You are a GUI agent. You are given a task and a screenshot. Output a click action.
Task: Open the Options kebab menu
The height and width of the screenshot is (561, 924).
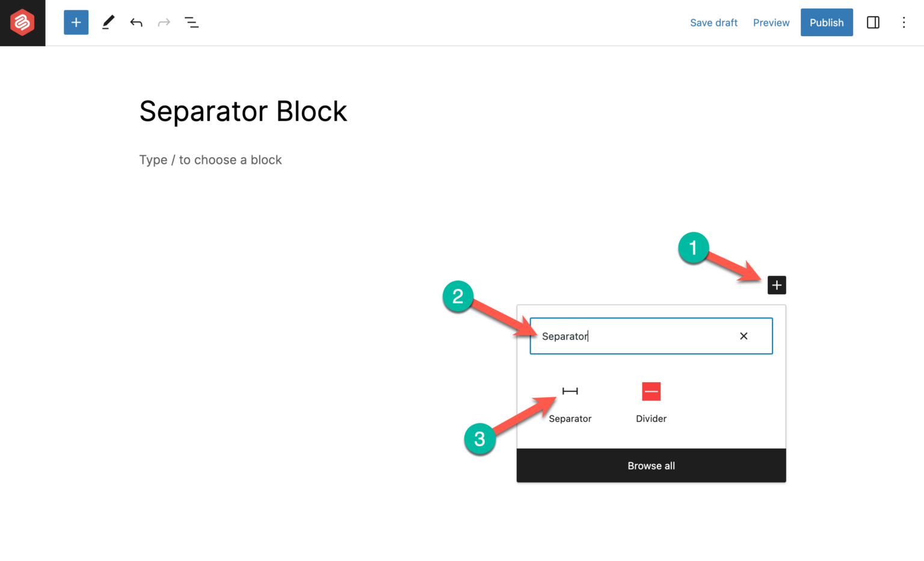pyautogui.click(x=904, y=22)
